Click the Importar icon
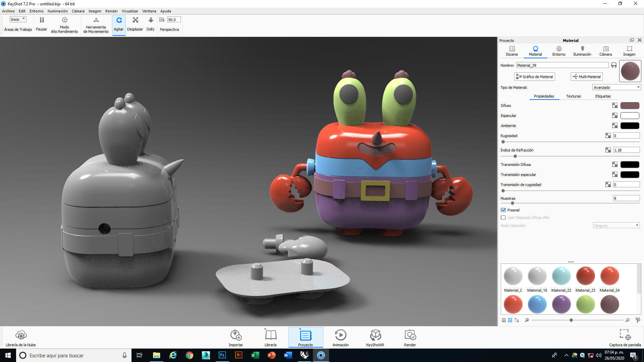 pyautogui.click(x=236, y=335)
